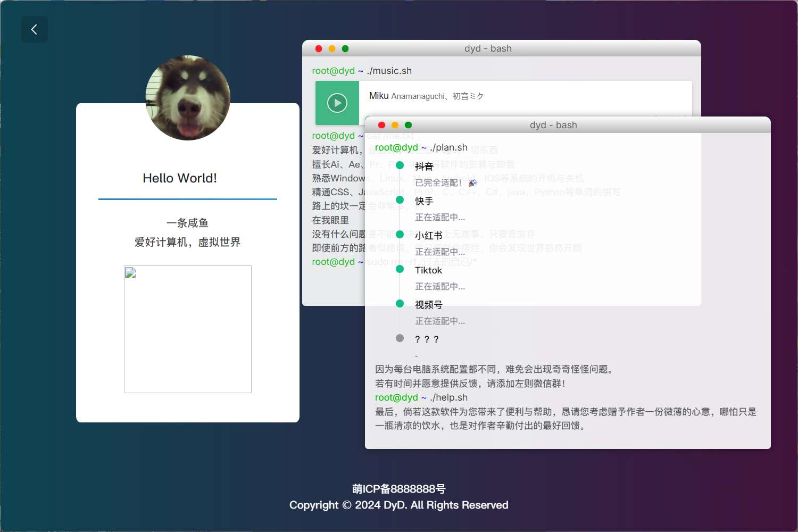
Task: Click the gray dot beside the ？？？ entry
Action: tap(400, 338)
